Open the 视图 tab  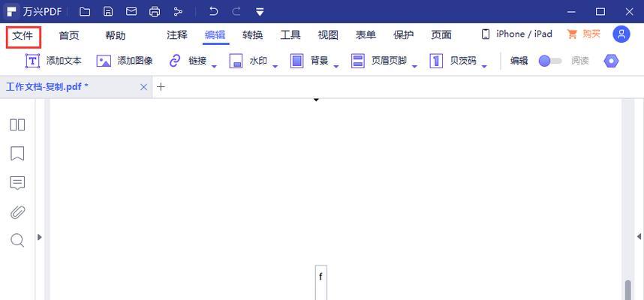click(x=328, y=35)
